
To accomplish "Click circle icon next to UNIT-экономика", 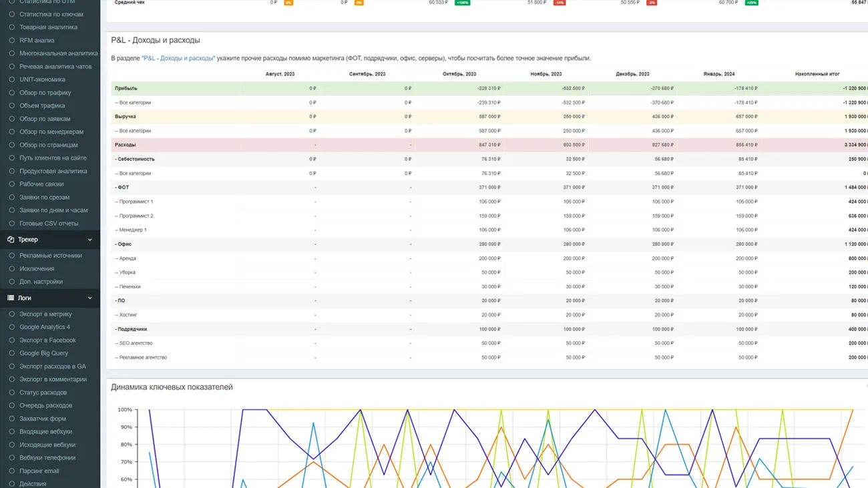I will (12, 79).
